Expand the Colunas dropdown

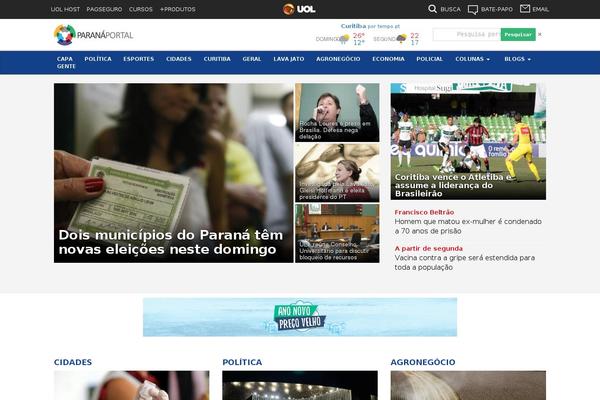coord(473,59)
